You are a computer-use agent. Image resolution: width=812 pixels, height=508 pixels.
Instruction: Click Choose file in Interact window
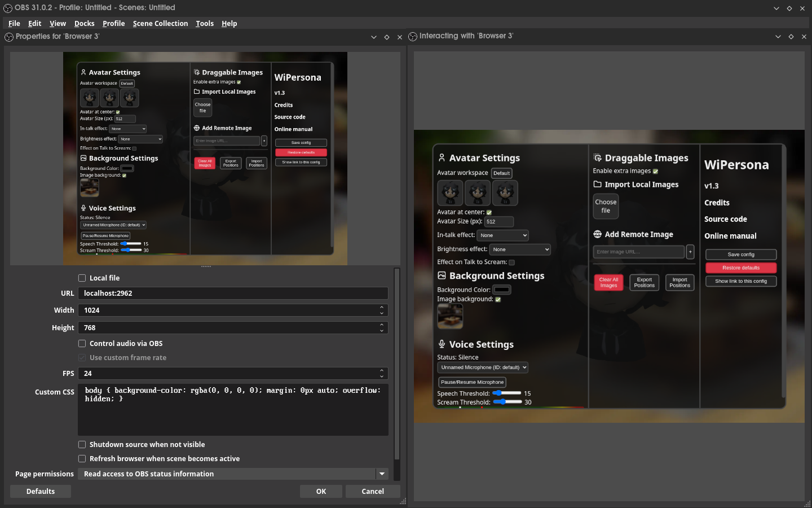click(606, 207)
